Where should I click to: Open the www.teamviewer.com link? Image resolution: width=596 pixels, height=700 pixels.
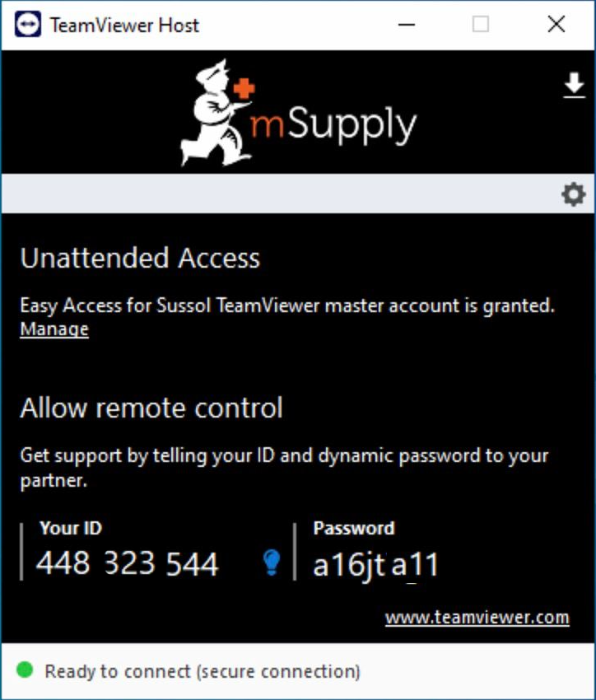click(477, 618)
